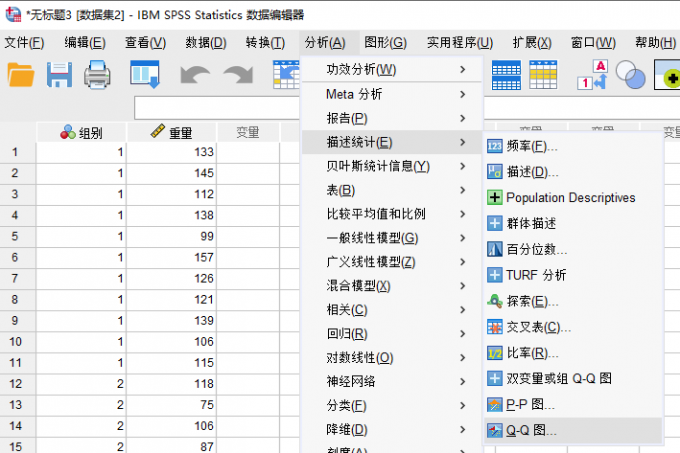This screenshot has height=453, width=680.
Task: Click the Descriptives icon in submenu
Action: click(494, 172)
